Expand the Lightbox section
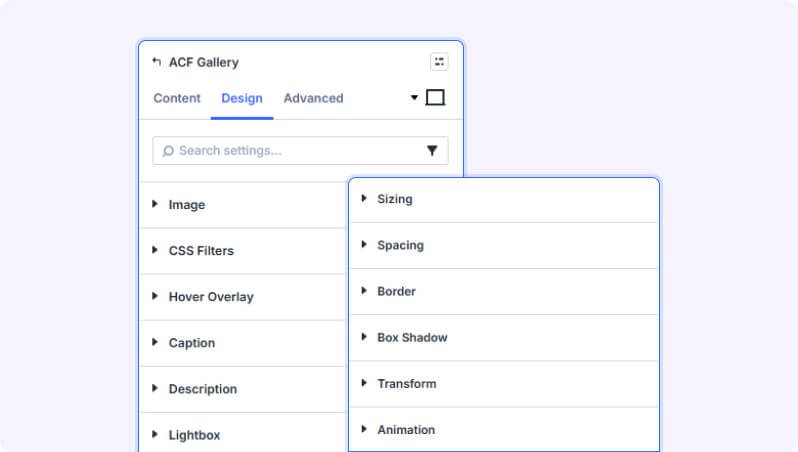This screenshot has height=452, width=798. point(243,433)
